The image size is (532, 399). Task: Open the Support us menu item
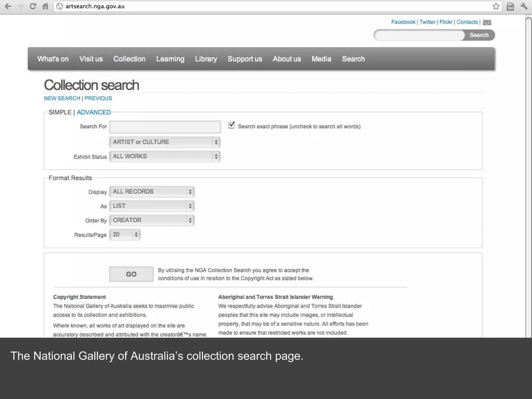pyautogui.click(x=245, y=59)
